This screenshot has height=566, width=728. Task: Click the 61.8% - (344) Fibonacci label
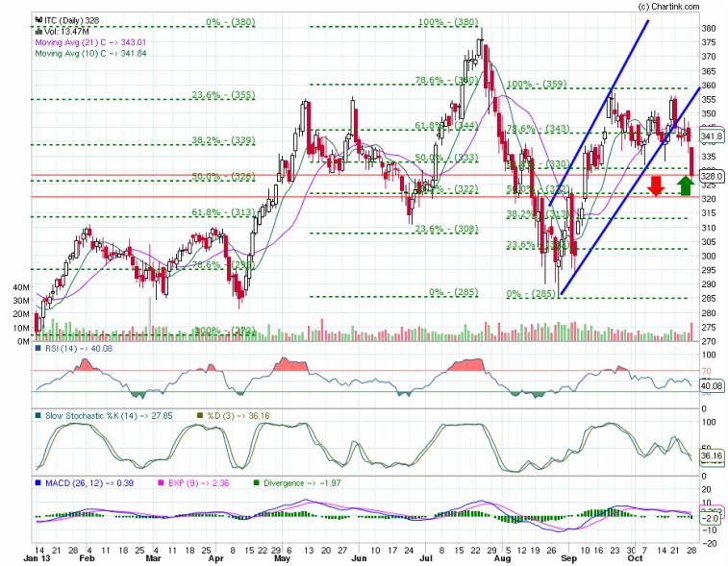(x=446, y=125)
